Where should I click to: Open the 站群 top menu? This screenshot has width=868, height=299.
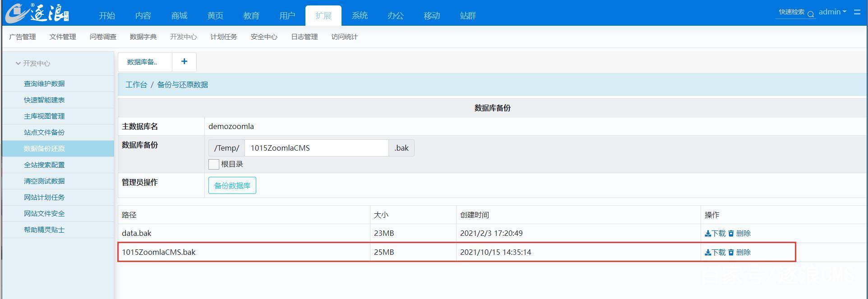[468, 16]
